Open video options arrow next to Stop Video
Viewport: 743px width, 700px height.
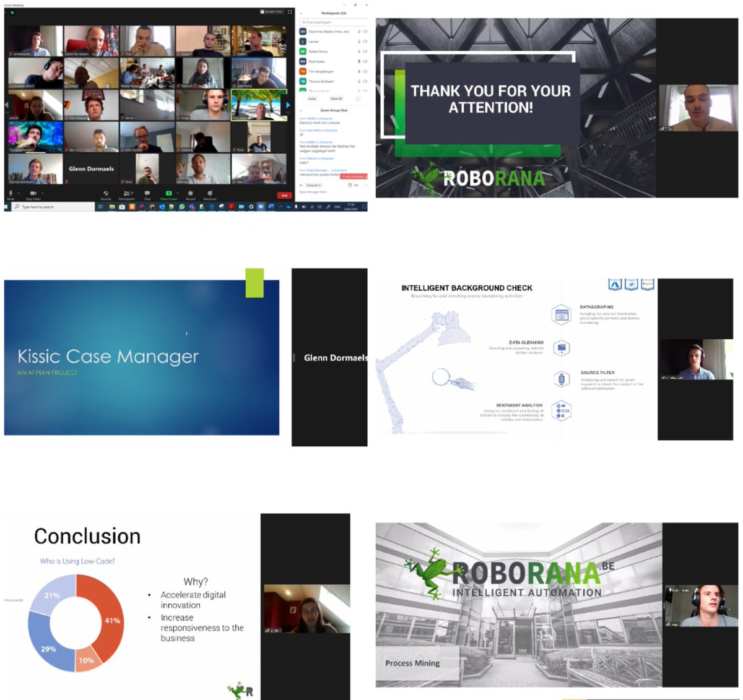coord(42,192)
